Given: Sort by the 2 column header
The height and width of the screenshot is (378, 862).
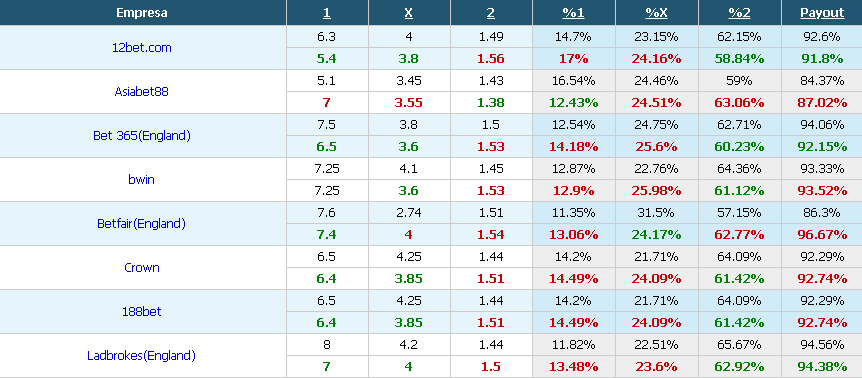Looking at the screenshot, I should pos(490,13).
